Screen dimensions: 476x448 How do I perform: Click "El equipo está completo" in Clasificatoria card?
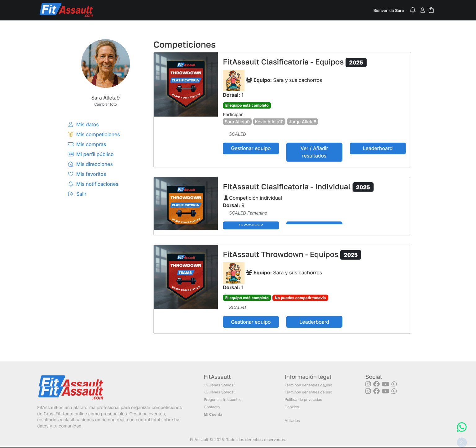pos(247,105)
